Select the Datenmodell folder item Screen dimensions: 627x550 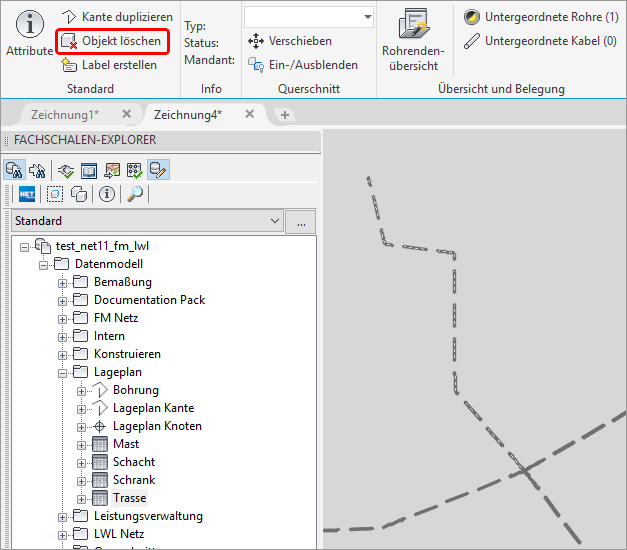(x=109, y=264)
